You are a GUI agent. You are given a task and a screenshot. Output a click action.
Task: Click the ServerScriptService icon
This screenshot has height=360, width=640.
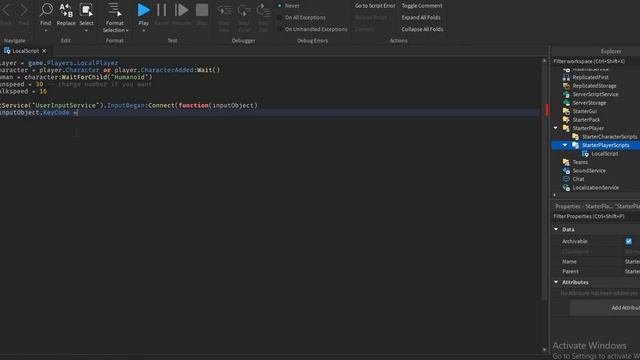pos(566,94)
